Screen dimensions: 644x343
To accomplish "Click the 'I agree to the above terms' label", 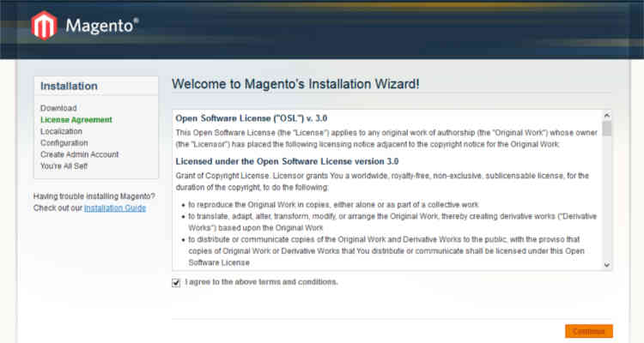I will pyautogui.click(x=261, y=282).
